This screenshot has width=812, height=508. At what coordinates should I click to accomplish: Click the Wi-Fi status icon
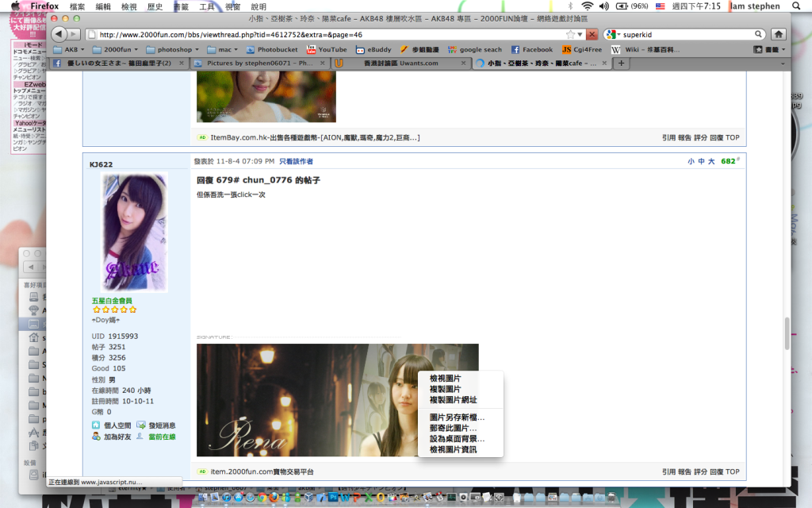[587, 6]
